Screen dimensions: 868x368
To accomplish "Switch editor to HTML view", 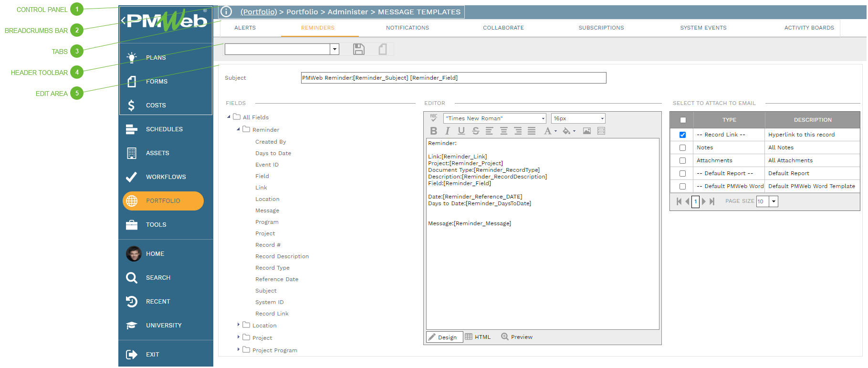I will tap(478, 337).
